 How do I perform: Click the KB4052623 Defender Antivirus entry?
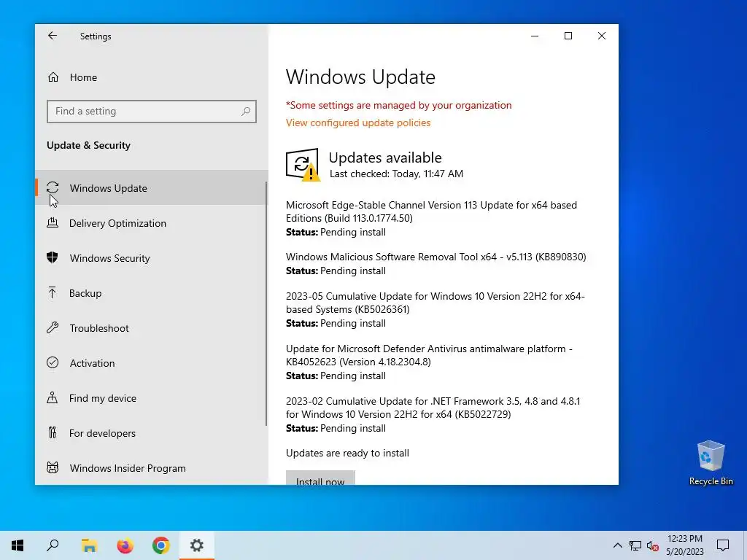coord(429,355)
